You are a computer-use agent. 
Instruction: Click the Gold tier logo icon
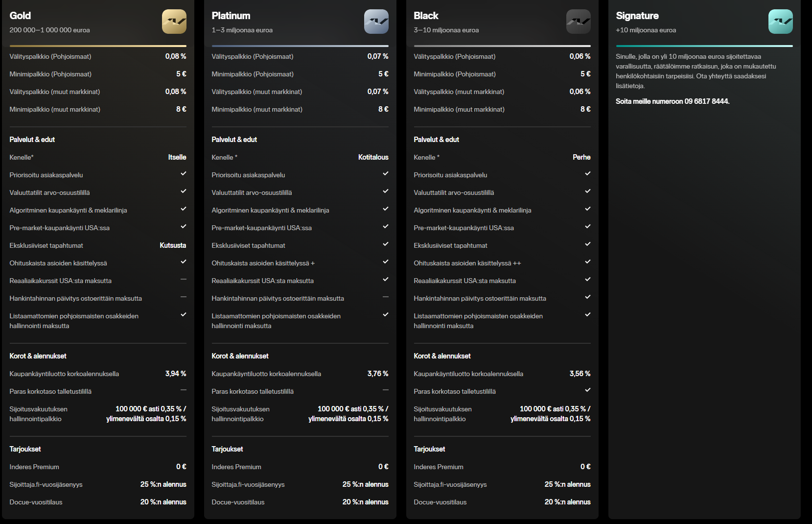174,22
